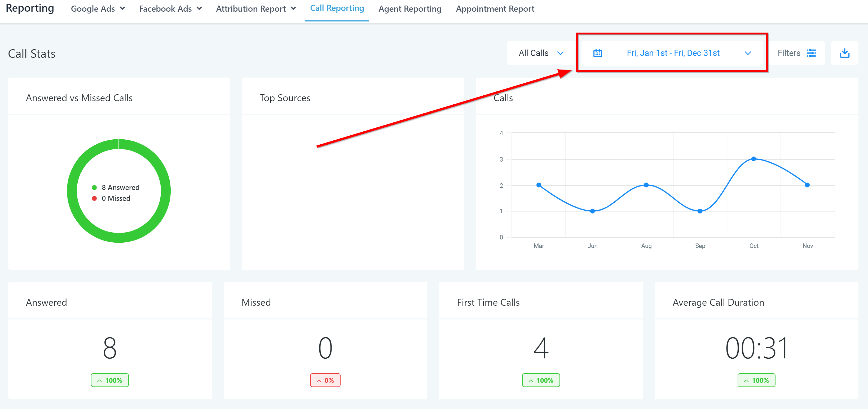
Task: Click the Missed 0% trend badge
Action: pyautogui.click(x=325, y=380)
